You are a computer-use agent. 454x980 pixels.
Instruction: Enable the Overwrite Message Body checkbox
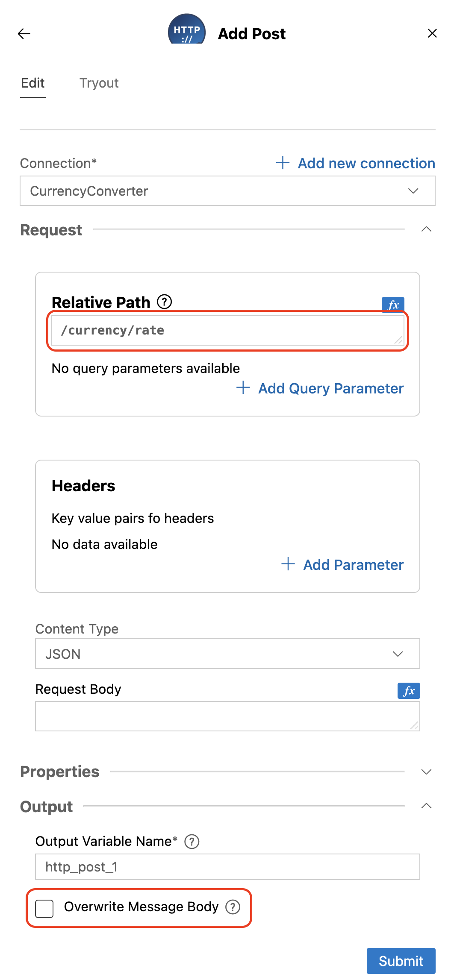[x=44, y=908]
